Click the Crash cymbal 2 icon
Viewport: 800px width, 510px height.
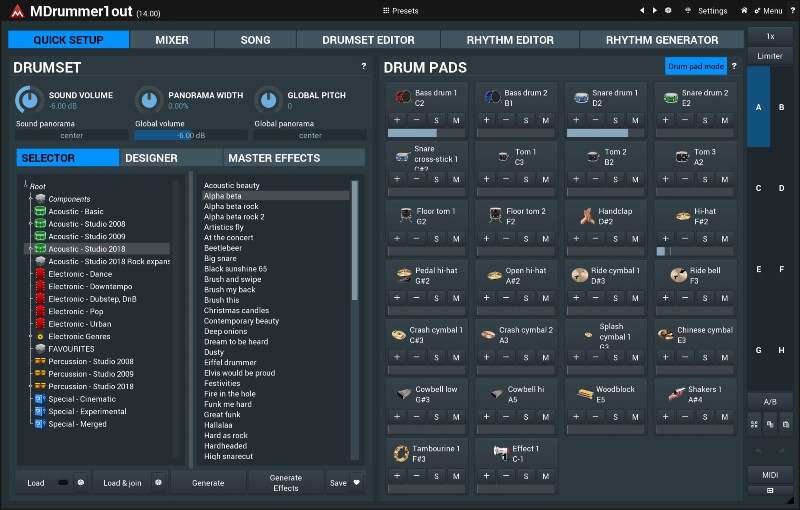coord(488,335)
